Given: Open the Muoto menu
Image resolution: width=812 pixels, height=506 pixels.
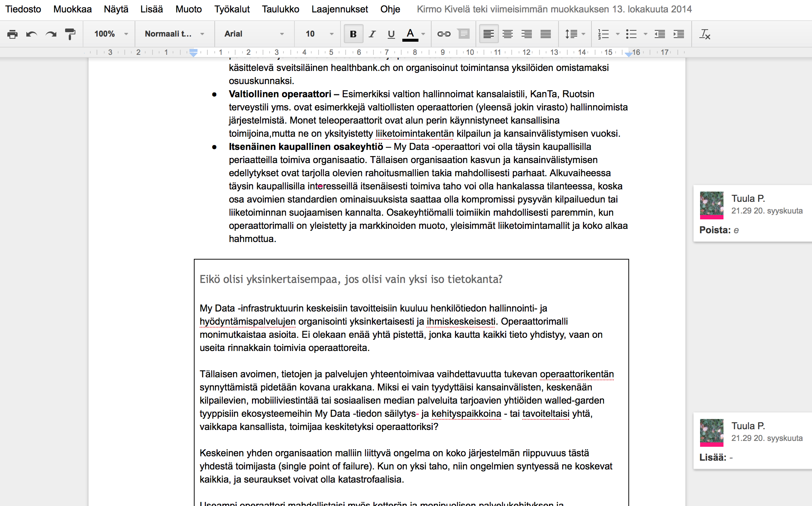Looking at the screenshot, I should (188, 9).
